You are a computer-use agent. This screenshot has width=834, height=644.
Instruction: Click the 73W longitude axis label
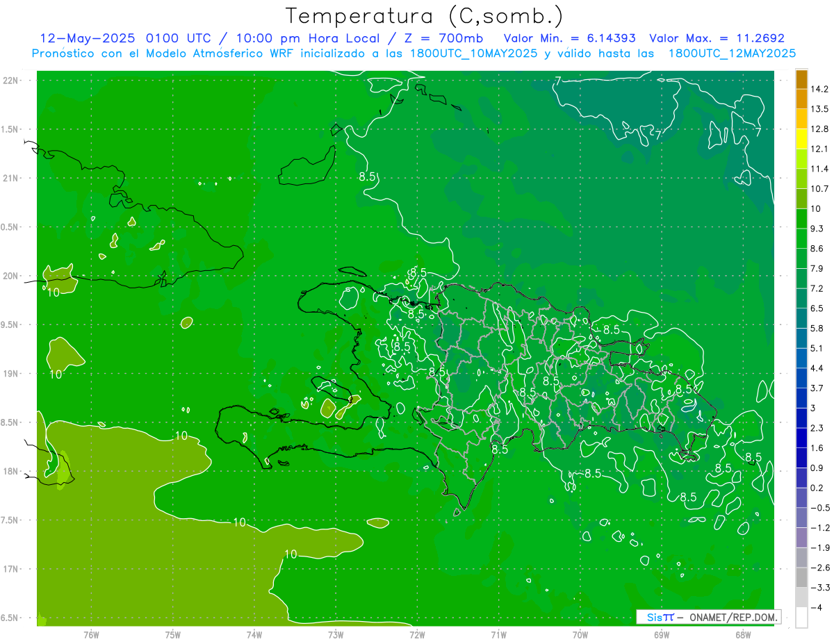point(336,634)
